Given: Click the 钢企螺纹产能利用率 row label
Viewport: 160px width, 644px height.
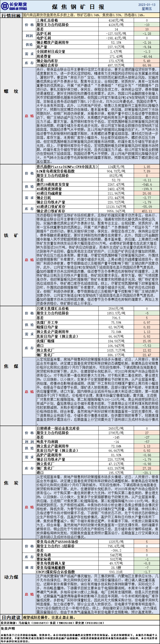Looking at the screenshot, I should (53, 42).
